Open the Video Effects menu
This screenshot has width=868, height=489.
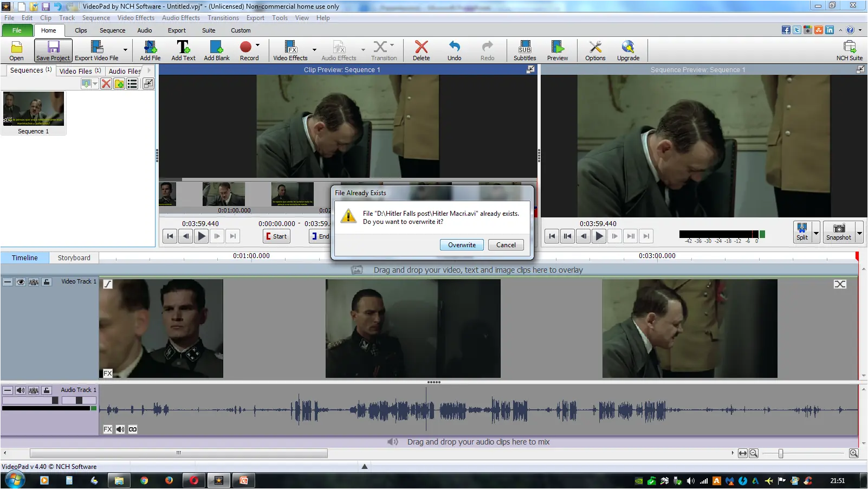[136, 18]
